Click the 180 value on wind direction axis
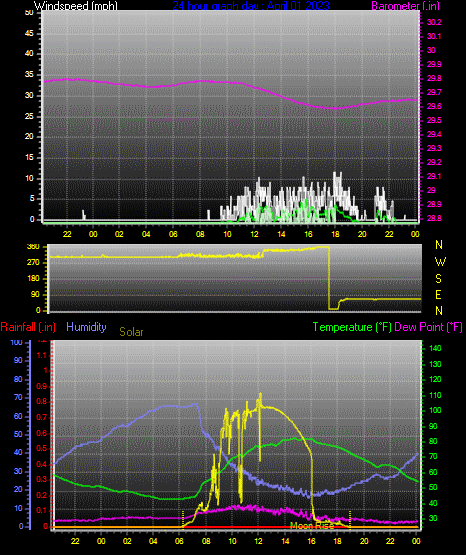466x555 pixels. click(33, 279)
